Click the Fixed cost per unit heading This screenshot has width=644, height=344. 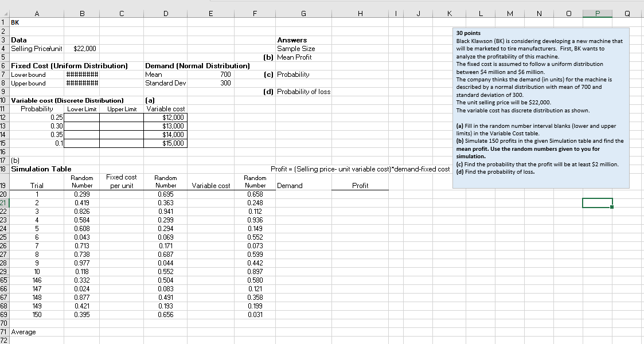122,181
